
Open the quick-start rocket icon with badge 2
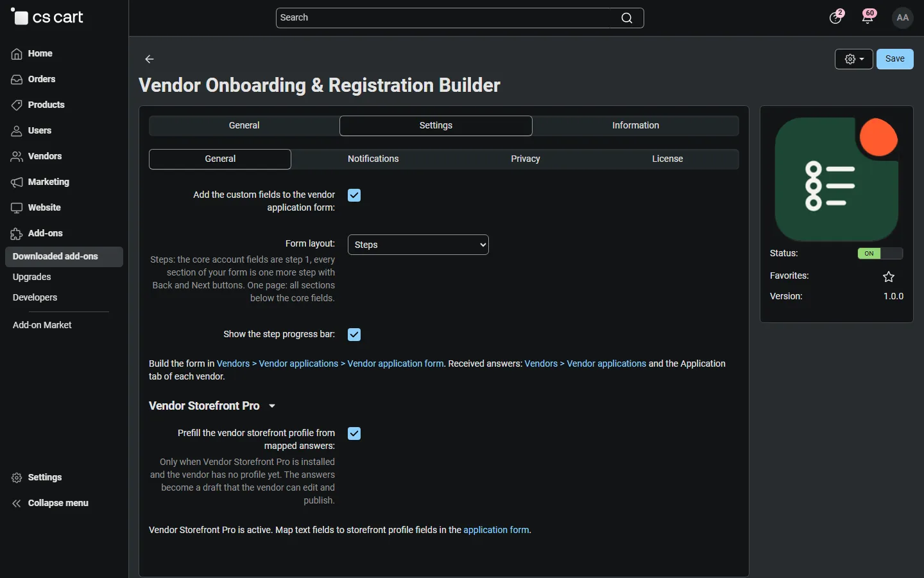coord(836,17)
